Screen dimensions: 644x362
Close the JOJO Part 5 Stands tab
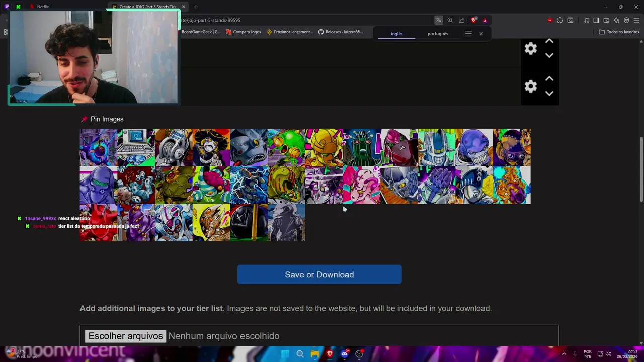point(183,7)
